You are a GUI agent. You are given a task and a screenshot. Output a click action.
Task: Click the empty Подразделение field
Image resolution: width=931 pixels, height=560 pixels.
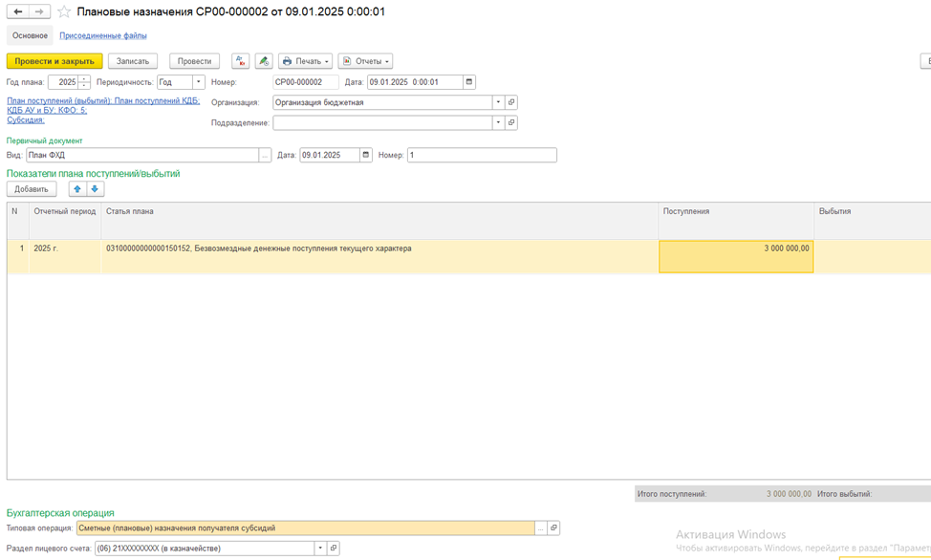coord(382,123)
